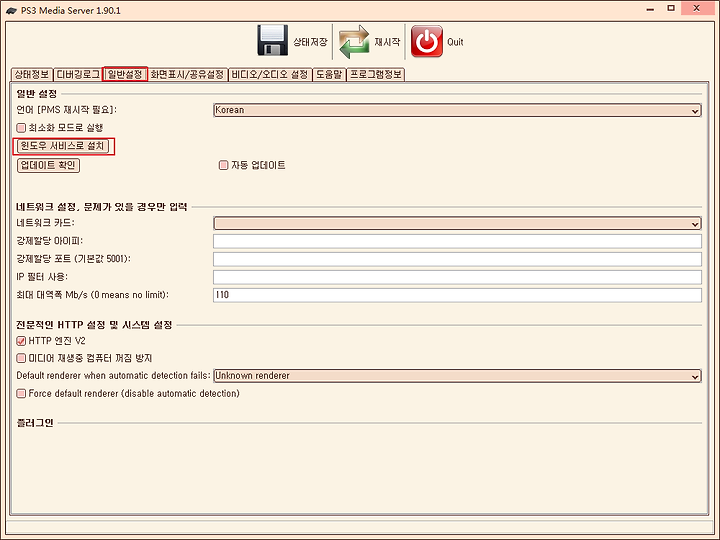Viewport: 720px width, 540px height.
Task: Click the green restart arrows icon
Action: point(354,42)
